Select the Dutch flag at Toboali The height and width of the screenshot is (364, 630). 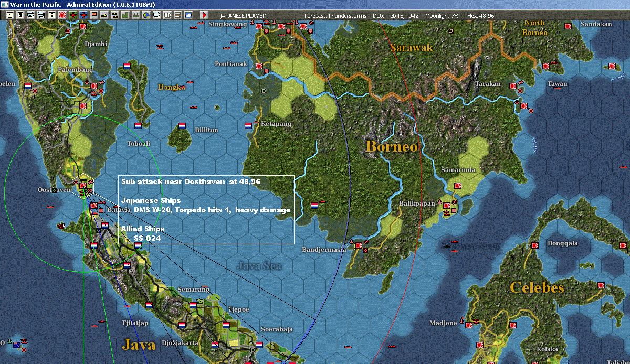138,126
